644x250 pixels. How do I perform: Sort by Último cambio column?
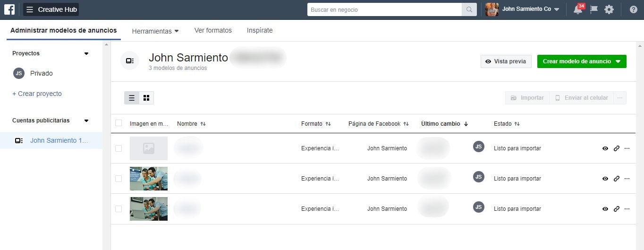[445, 124]
